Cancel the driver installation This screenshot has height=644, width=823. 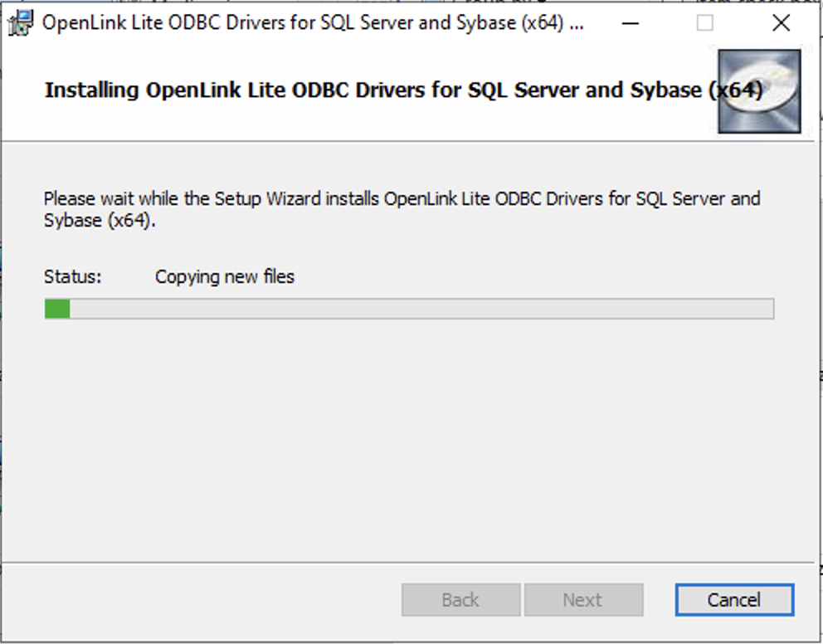tap(734, 599)
